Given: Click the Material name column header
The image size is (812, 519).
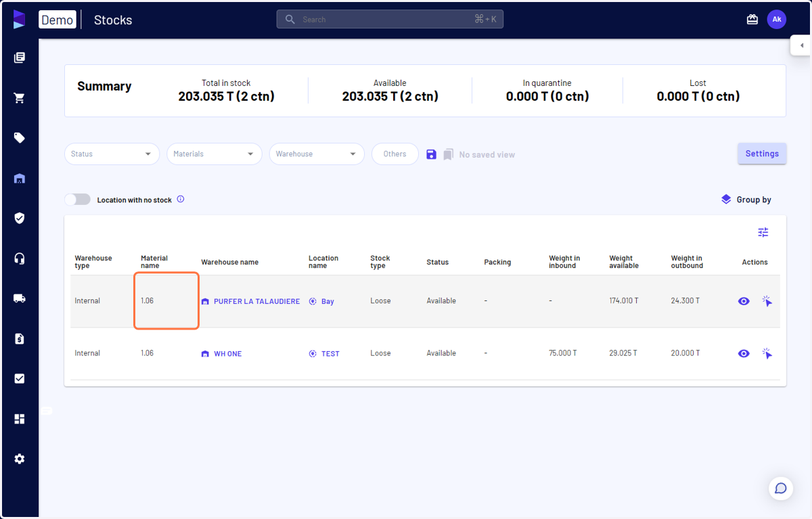Looking at the screenshot, I should coord(154,262).
